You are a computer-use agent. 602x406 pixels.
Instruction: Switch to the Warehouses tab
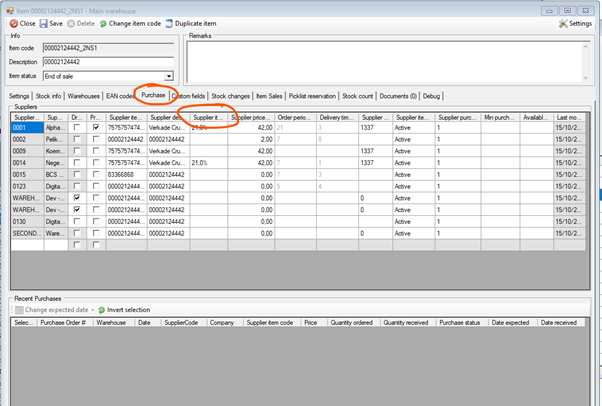tap(83, 96)
